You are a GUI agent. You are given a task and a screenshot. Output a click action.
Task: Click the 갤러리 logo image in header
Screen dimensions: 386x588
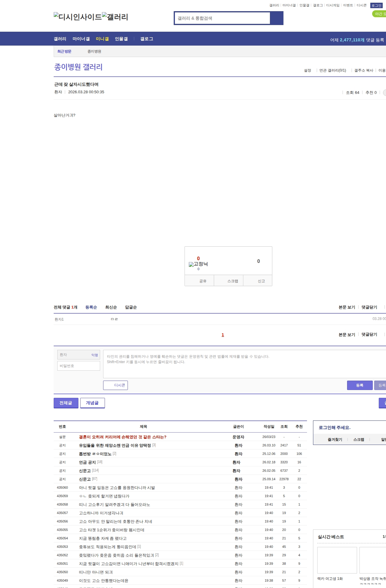pyautogui.click(x=115, y=17)
